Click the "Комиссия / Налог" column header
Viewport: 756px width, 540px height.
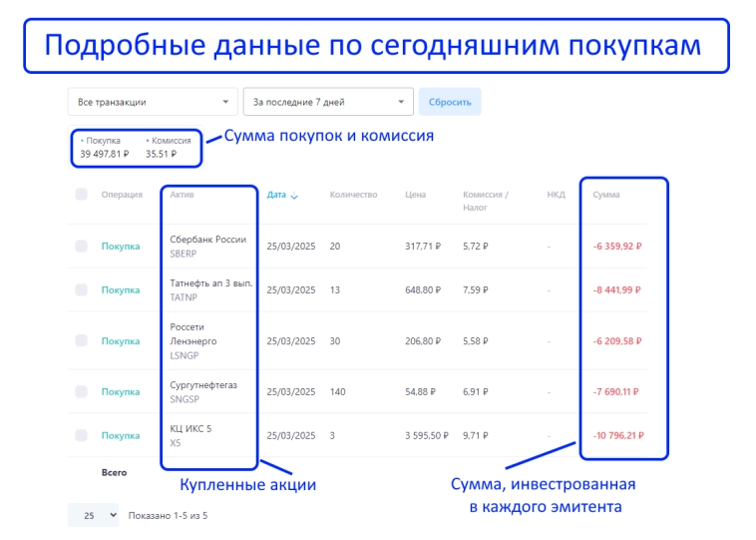click(x=486, y=202)
